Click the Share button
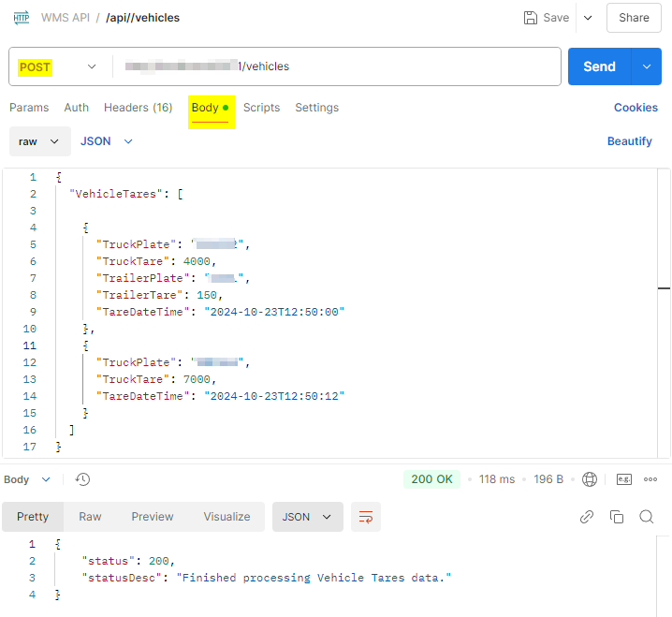This screenshot has width=672, height=617. tap(634, 18)
